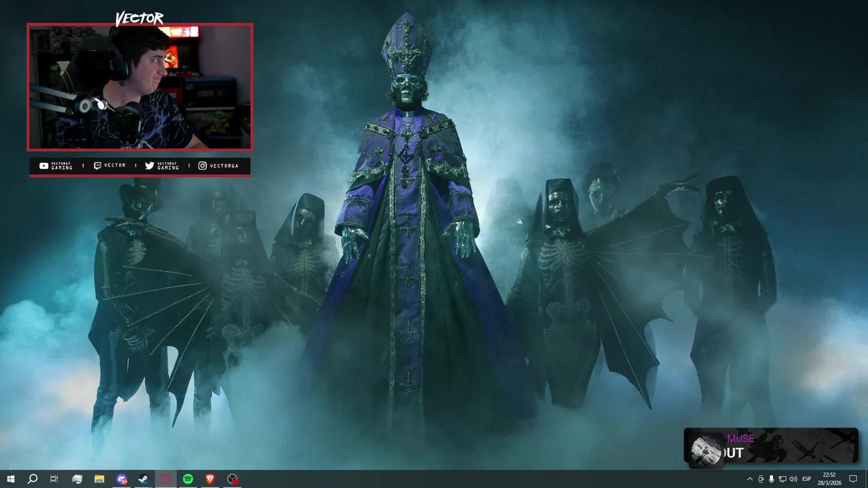Open File Explorer folder icon
868x488 pixels.
point(99,479)
